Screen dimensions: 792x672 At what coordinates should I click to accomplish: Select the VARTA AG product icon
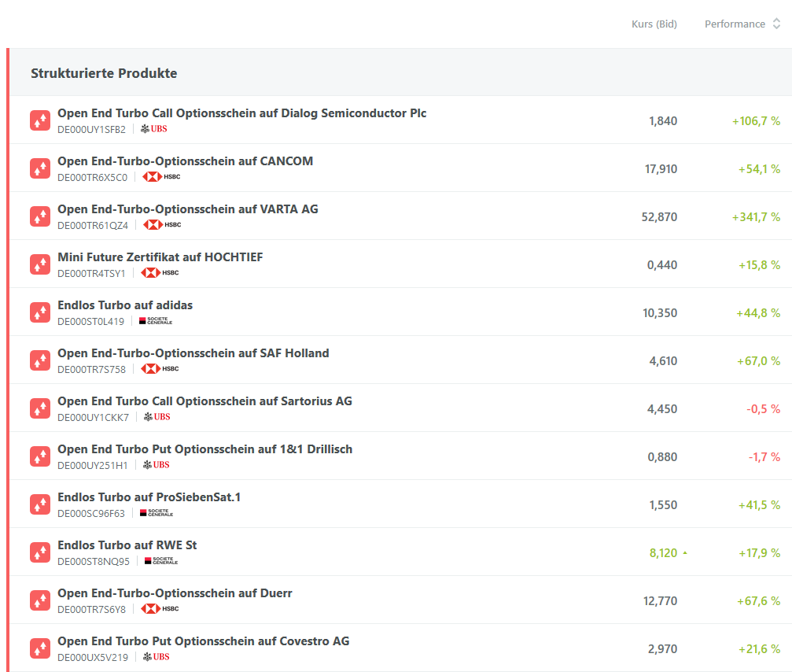click(40, 216)
